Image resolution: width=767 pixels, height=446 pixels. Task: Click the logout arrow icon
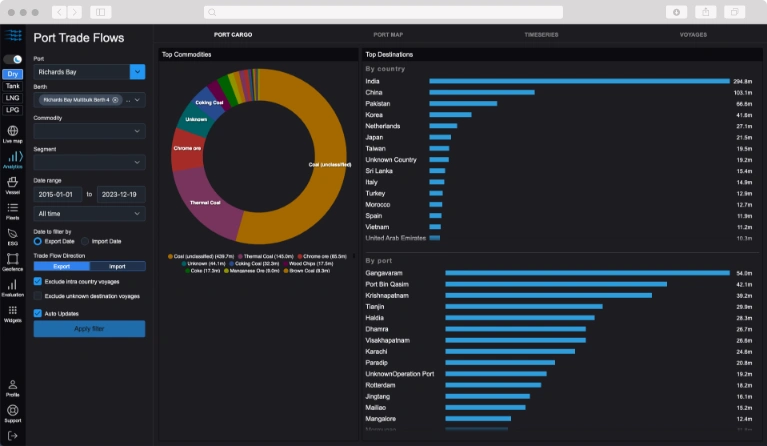point(13,436)
